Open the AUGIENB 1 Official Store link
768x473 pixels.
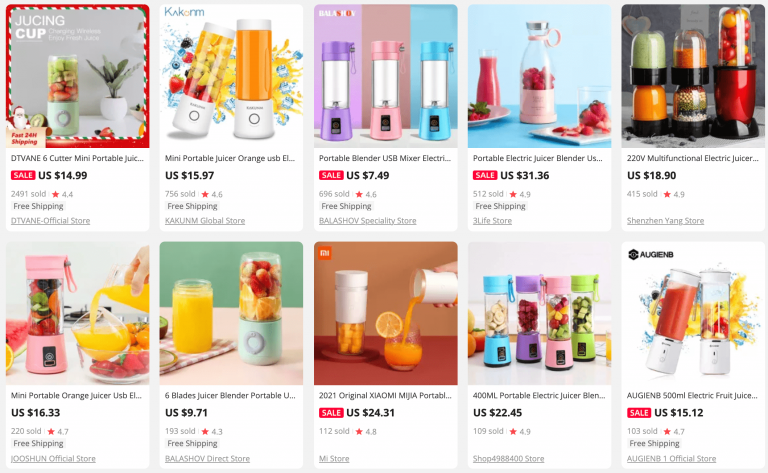click(672, 459)
